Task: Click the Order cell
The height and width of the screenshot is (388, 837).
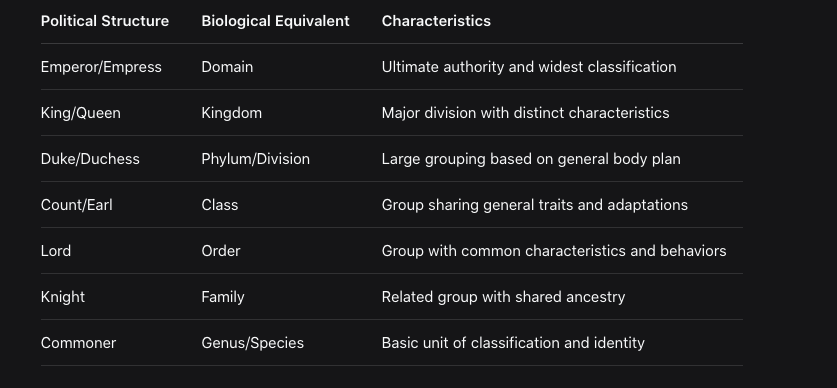Action: click(220, 251)
